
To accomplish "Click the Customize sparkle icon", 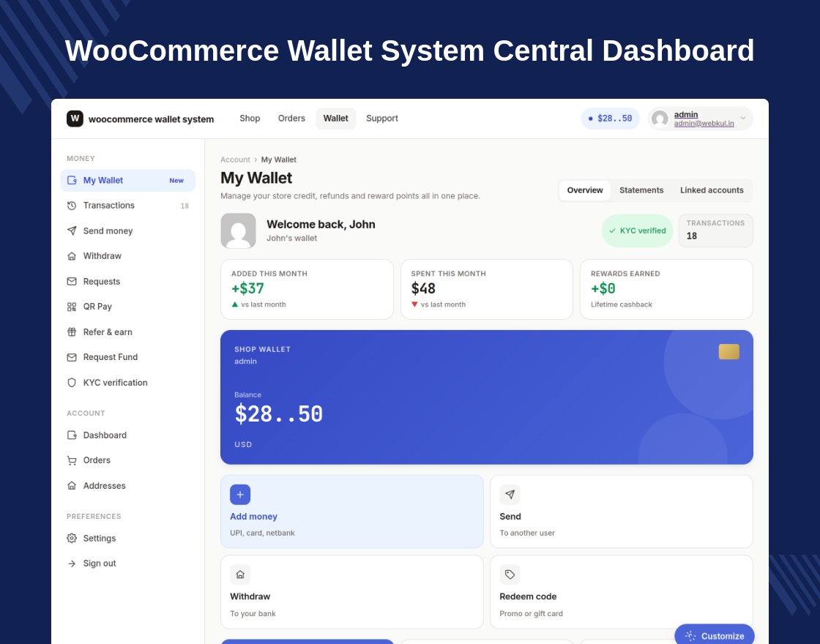I will pos(690,636).
